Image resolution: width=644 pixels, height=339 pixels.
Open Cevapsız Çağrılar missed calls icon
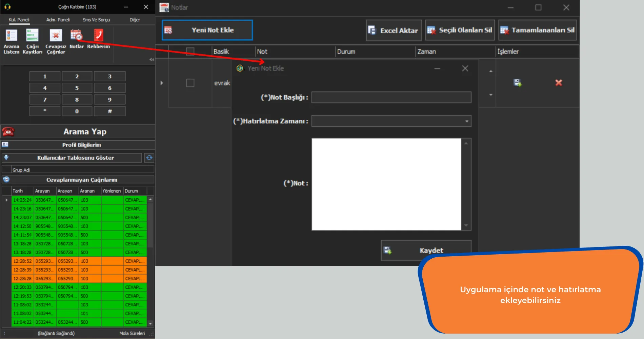click(x=56, y=41)
